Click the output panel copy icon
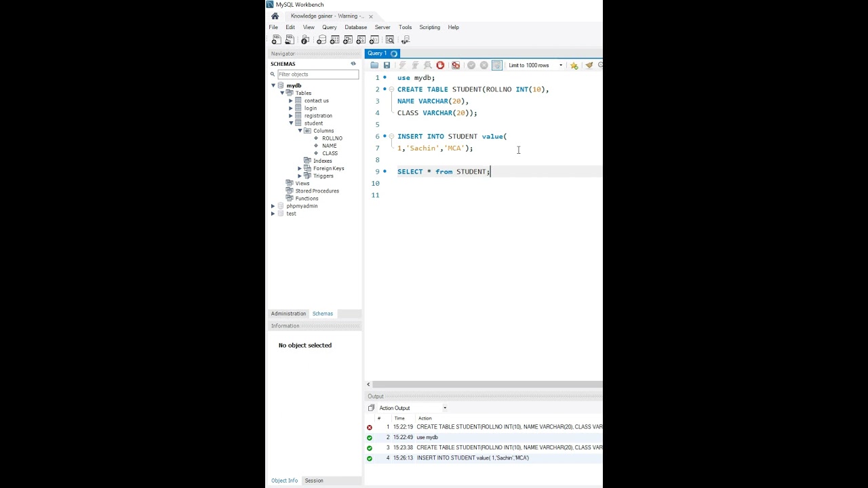Viewport: 868px width, 488px height. click(371, 408)
